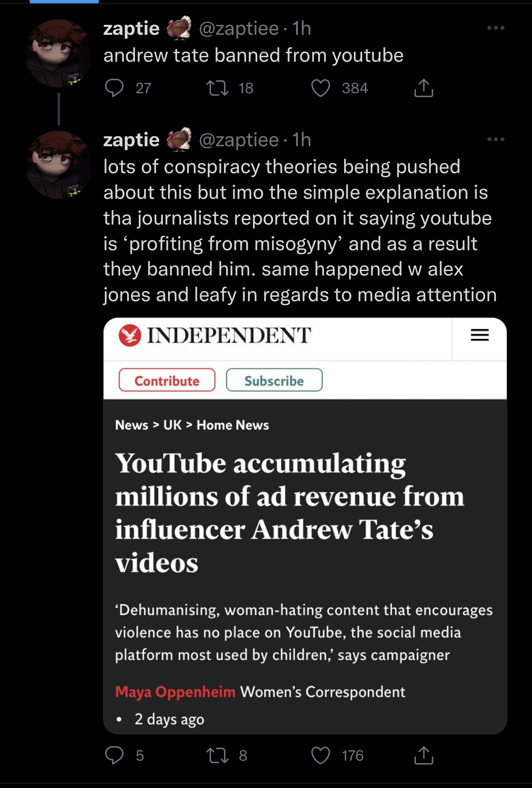This screenshot has width=532, height=788.
Task: Share the first tweet
Action: pos(423,88)
